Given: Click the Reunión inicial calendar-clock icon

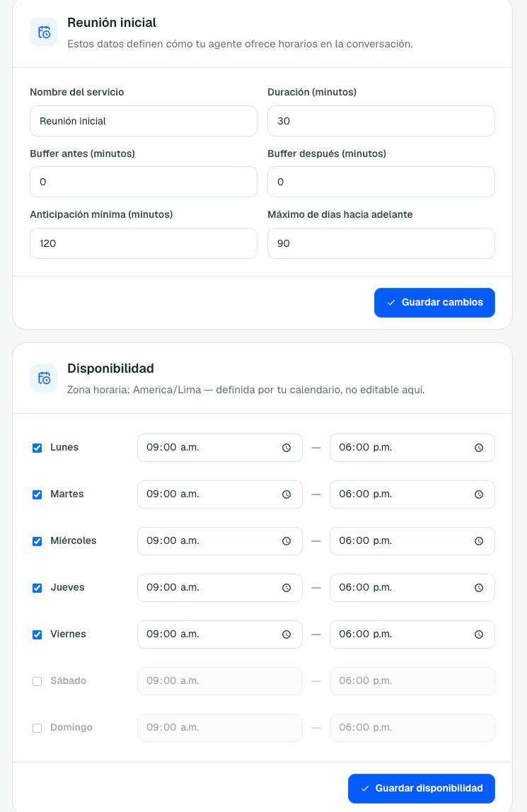Looking at the screenshot, I should (44, 33).
